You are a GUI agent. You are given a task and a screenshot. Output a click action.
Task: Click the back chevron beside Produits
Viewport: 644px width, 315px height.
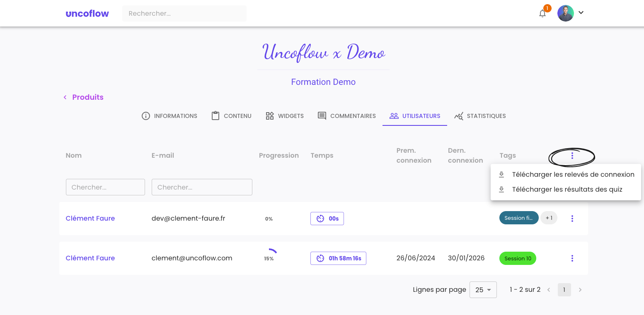(x=65, y=97)
